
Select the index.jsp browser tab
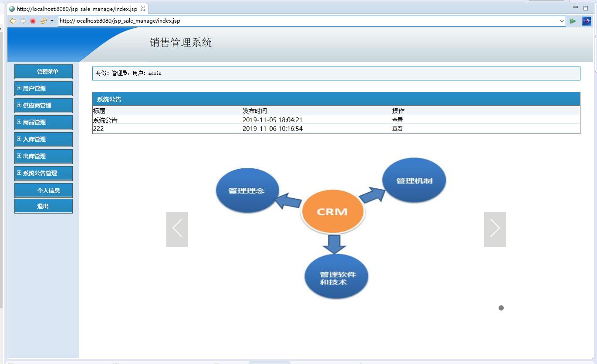pos(74,8)
